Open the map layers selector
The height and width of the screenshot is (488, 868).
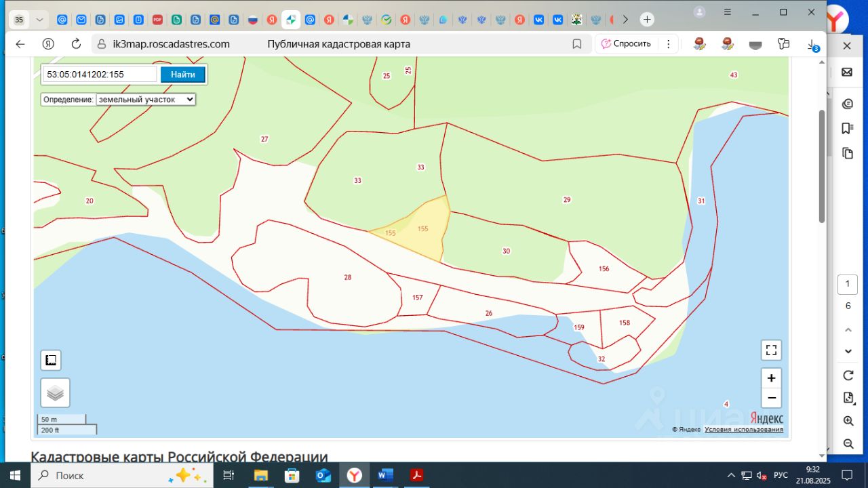[55, 393]
